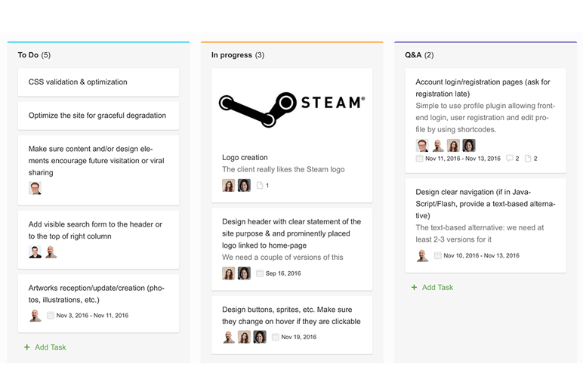Image resolution: width=583 pixels, height=392 pixels.
Task: Click description We need a couple of versions
Action: tap(282, 258)
